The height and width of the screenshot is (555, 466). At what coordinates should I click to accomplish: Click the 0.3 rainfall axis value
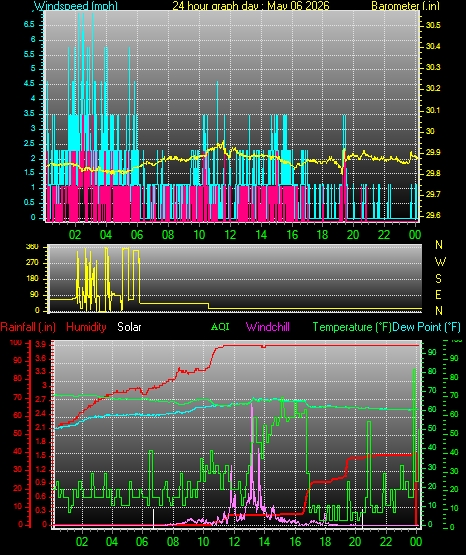pos(41,510)
